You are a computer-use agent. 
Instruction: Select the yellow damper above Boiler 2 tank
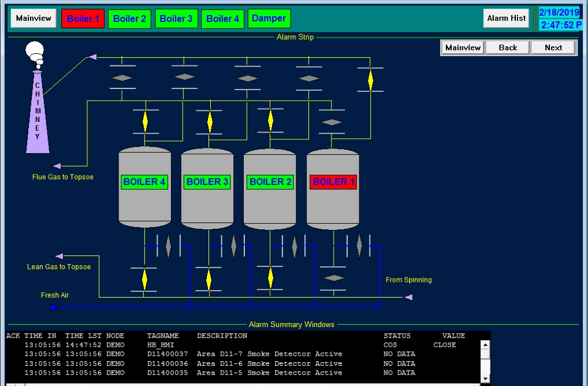[x=270, y=120]
